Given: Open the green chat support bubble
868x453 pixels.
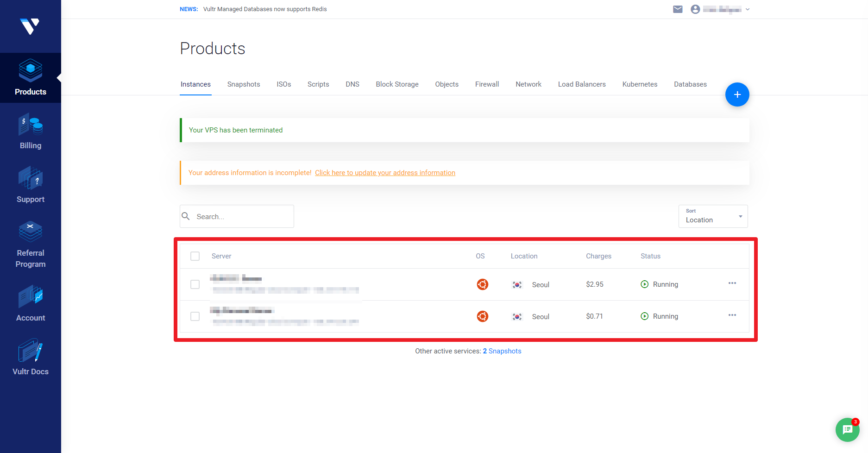Looking at the screenshot, I should click(x=848, y=430).
